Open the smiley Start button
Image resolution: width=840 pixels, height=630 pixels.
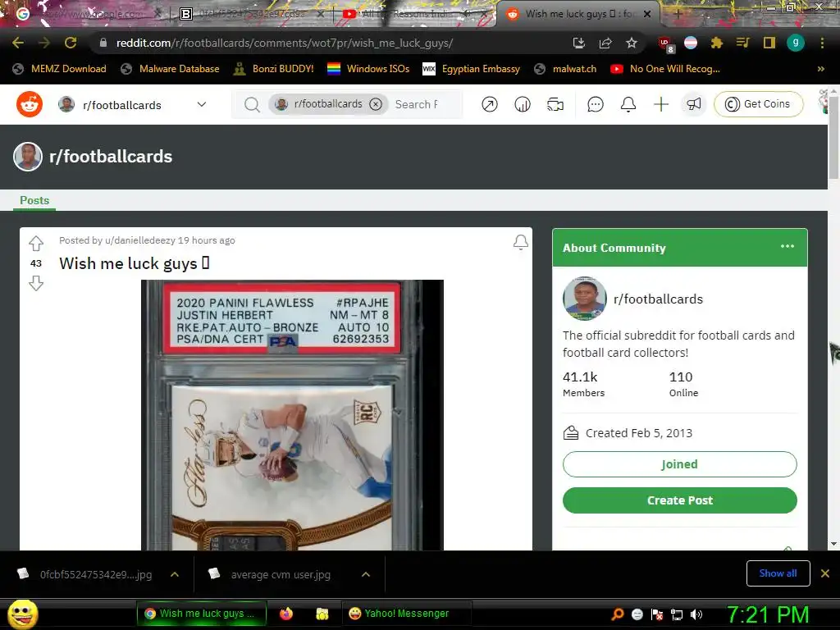tap(22, 614)
